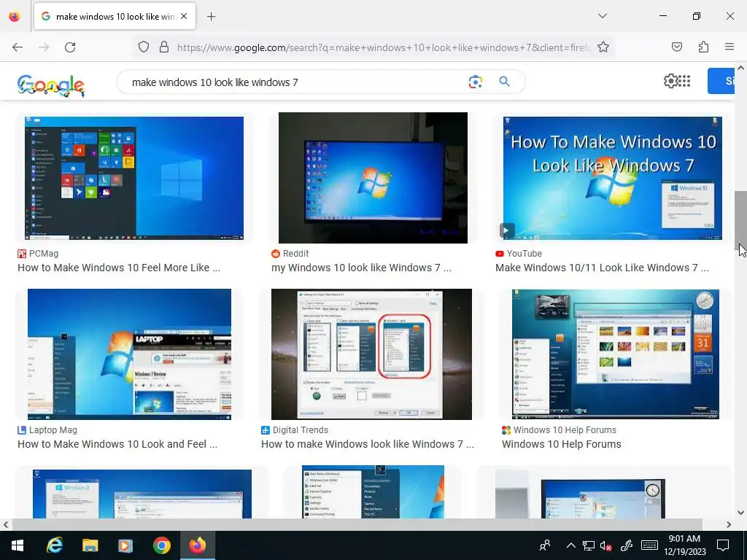Open the muted volume tray icon

606,545
